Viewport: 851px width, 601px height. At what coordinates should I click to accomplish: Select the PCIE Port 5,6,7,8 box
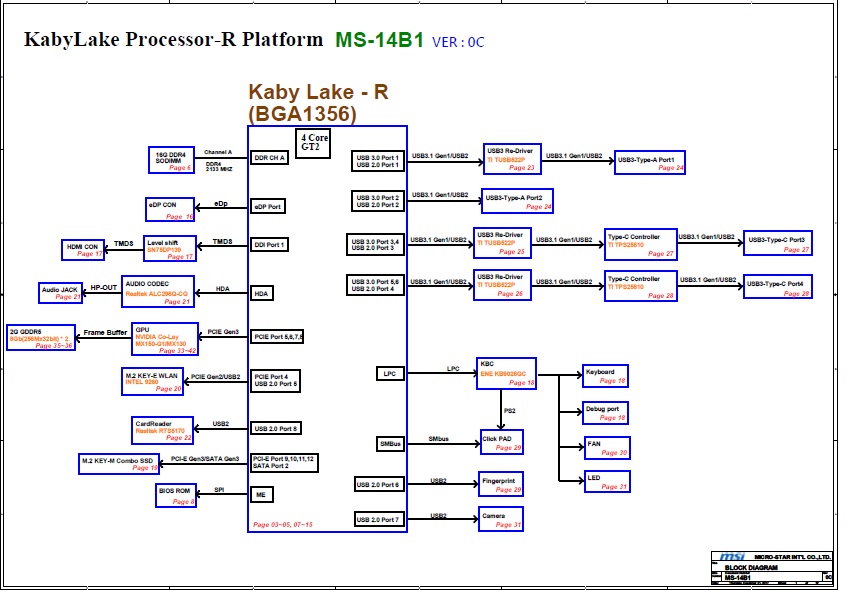point(277,337)
